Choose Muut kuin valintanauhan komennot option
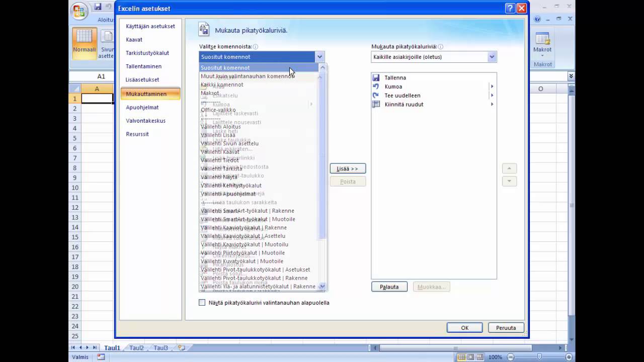 [x=259, y=76]
